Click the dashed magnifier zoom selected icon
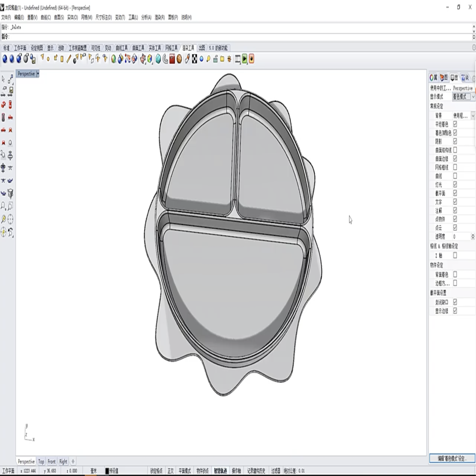 coord(10,206)
